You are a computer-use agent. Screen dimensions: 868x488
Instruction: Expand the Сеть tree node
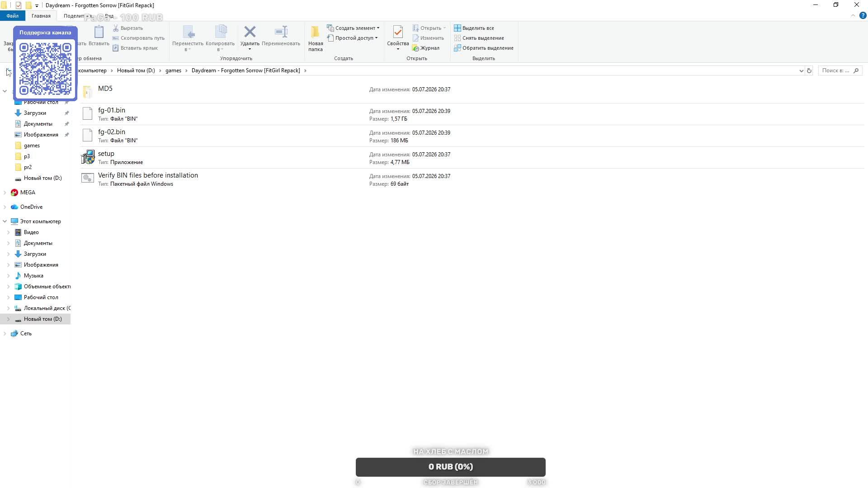coord(5,333)
